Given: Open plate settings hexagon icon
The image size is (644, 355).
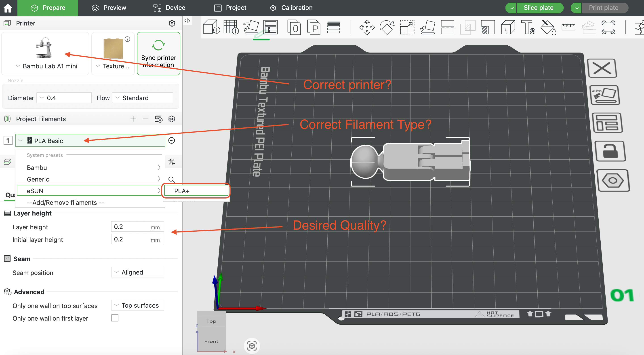Looking at the screenshot, I should [612, 180].
